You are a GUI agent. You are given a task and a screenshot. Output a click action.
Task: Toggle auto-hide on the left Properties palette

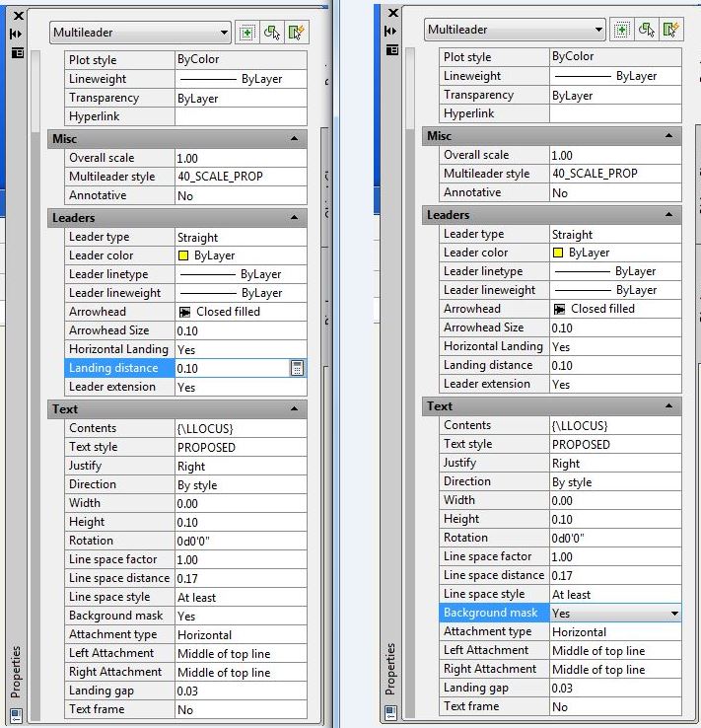(x=16, y=34)
